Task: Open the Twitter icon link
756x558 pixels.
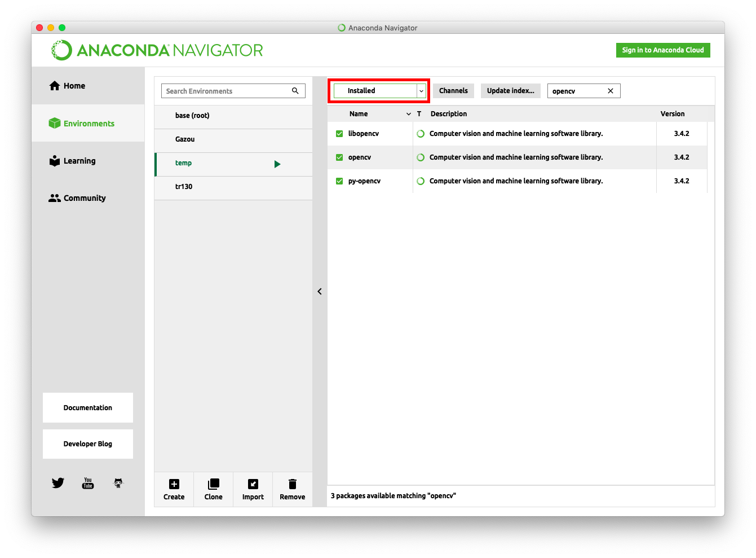Action: click(58, 483)
